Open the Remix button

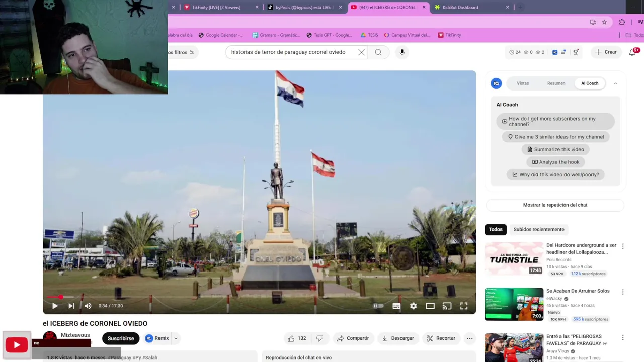(157, 338)
